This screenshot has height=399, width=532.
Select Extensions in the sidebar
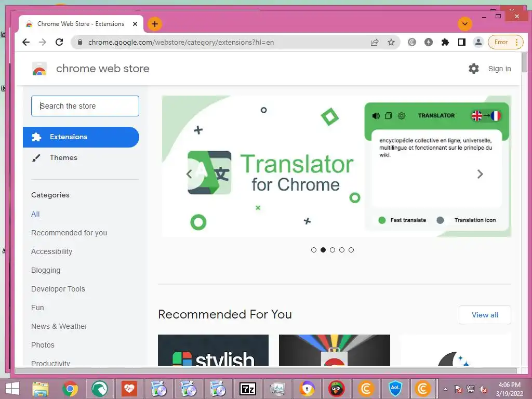[81, 137]
